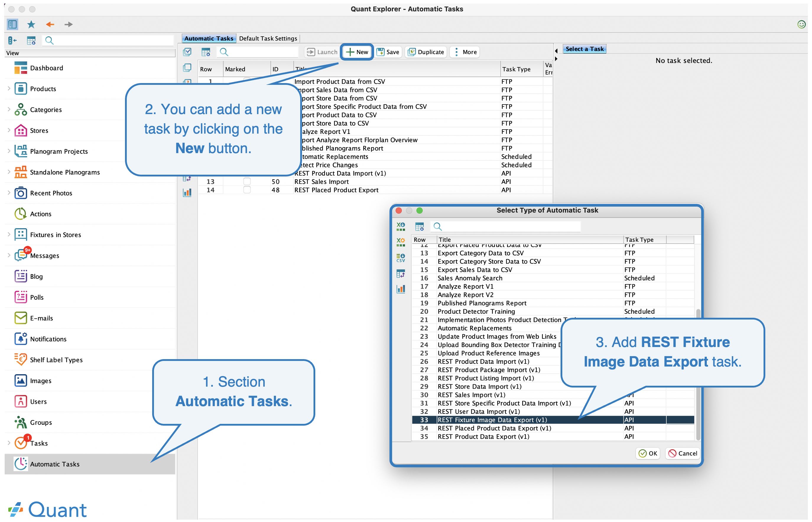The image size is (812, 522).
Task: Select Sales Anomaly Search in dialog
Action: point(553,278)
